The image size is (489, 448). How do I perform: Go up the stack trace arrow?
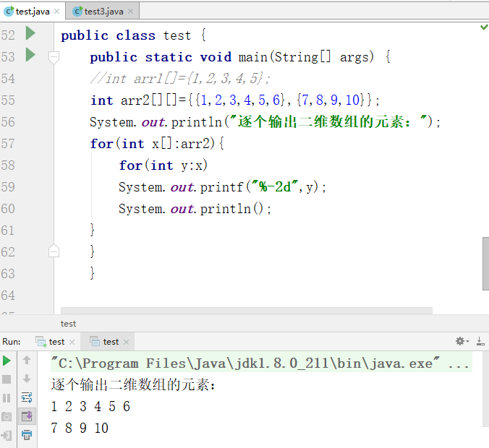tap(27, 360)
